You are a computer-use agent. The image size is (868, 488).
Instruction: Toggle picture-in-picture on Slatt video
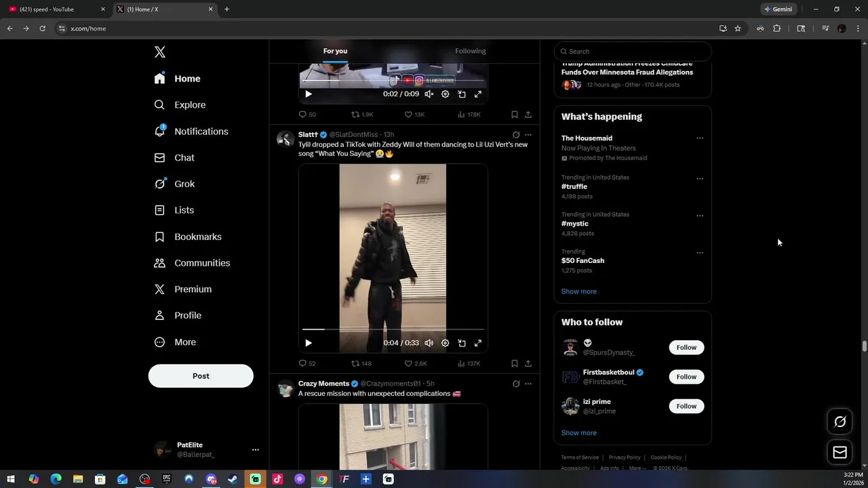462,343
